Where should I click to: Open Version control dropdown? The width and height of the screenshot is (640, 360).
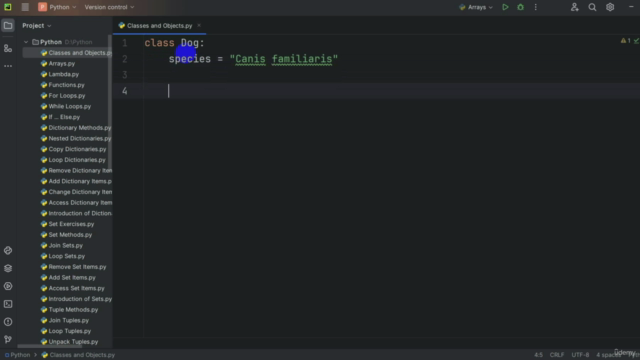click(109, 7)
